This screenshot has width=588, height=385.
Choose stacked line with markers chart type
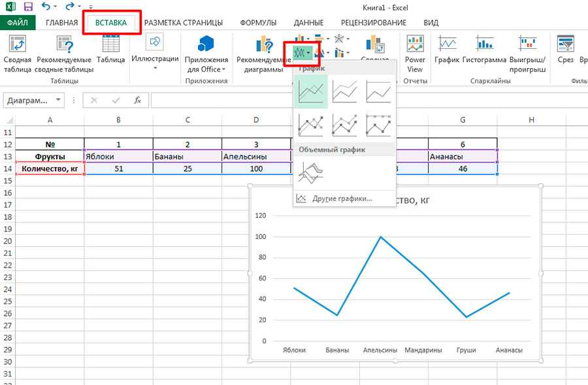click(344, 125)
